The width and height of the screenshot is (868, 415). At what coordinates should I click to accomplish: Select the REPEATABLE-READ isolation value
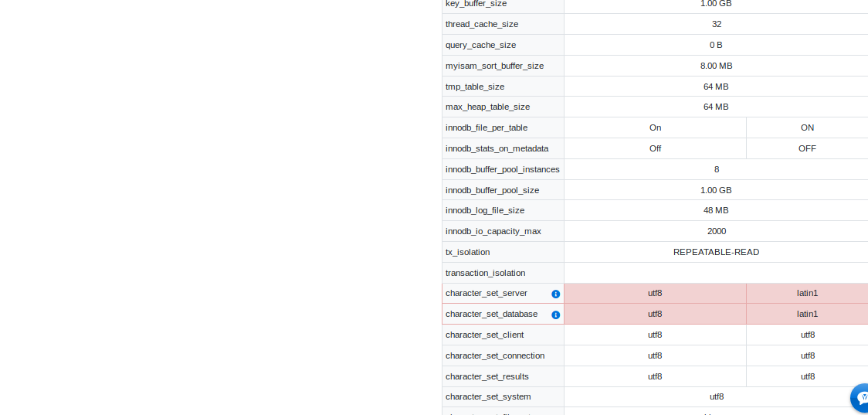717,252
